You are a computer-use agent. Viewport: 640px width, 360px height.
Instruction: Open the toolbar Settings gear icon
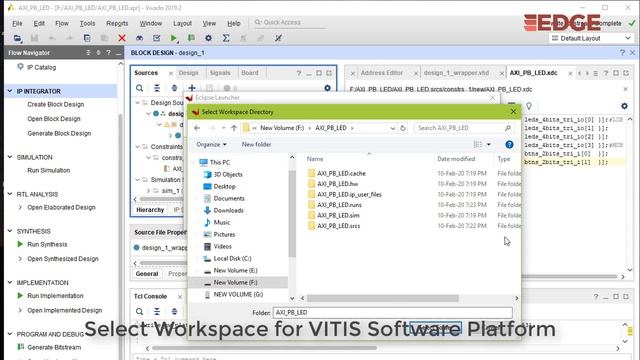[208, 38]
